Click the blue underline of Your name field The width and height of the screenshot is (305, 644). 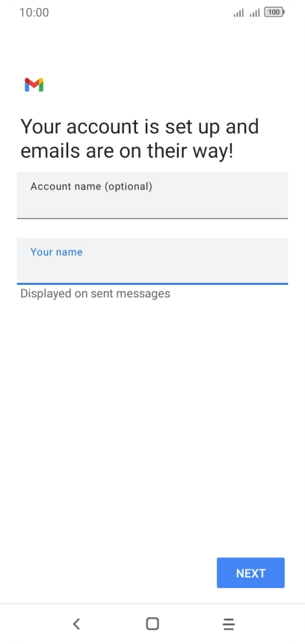point(152,283)
